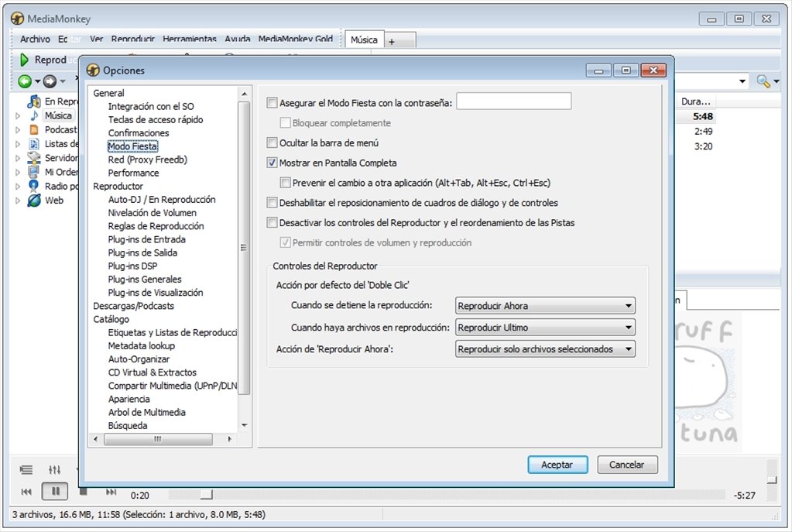Viewport: 792px width, 532px height.
Task: Open the Archivo menu
Action: (x=35, y=39)
